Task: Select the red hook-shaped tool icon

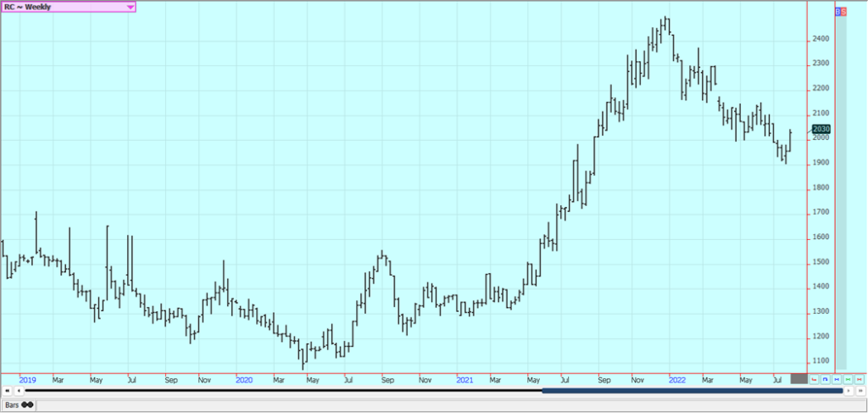Action: (814, 379)
